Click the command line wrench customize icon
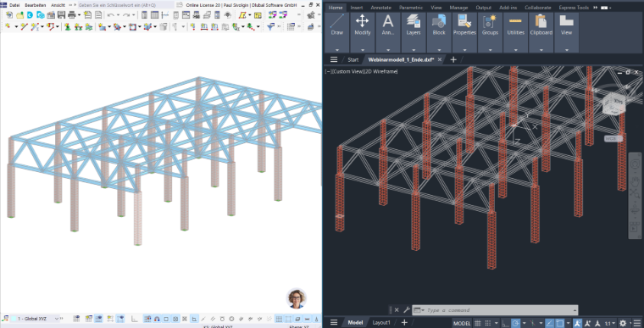Screen dimensions: 644x328 406,310
